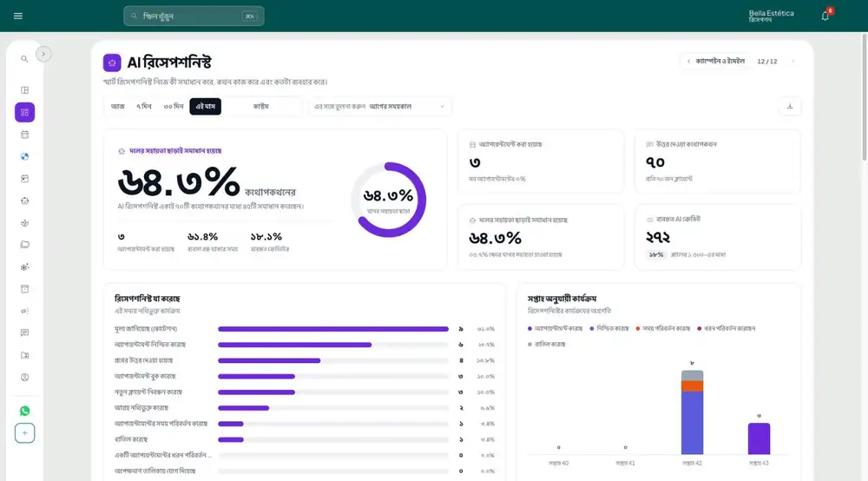Viewport: 868px width, 481px height.
Task: Click the appointment card showing ৩
Action: click(x=541, y=161)
